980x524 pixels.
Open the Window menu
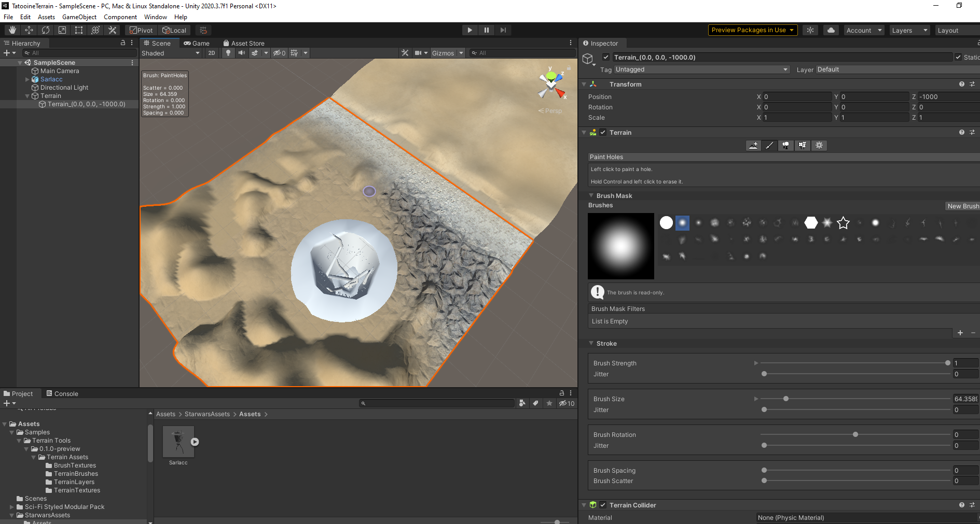155,17
